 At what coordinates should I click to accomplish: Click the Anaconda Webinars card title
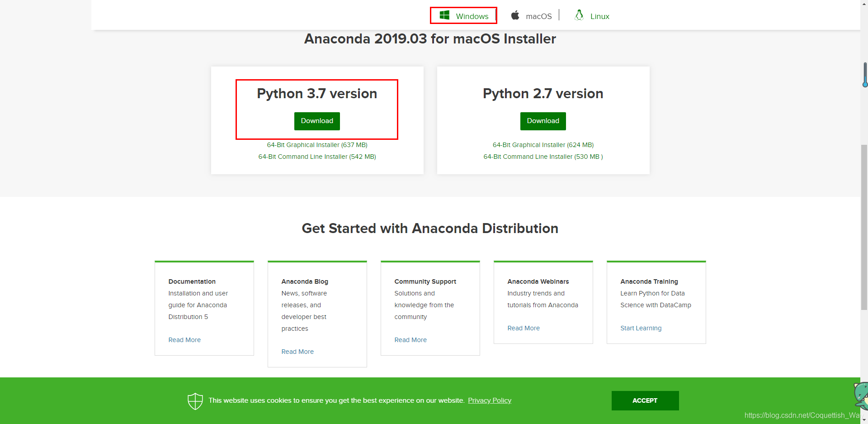[538, 281]
